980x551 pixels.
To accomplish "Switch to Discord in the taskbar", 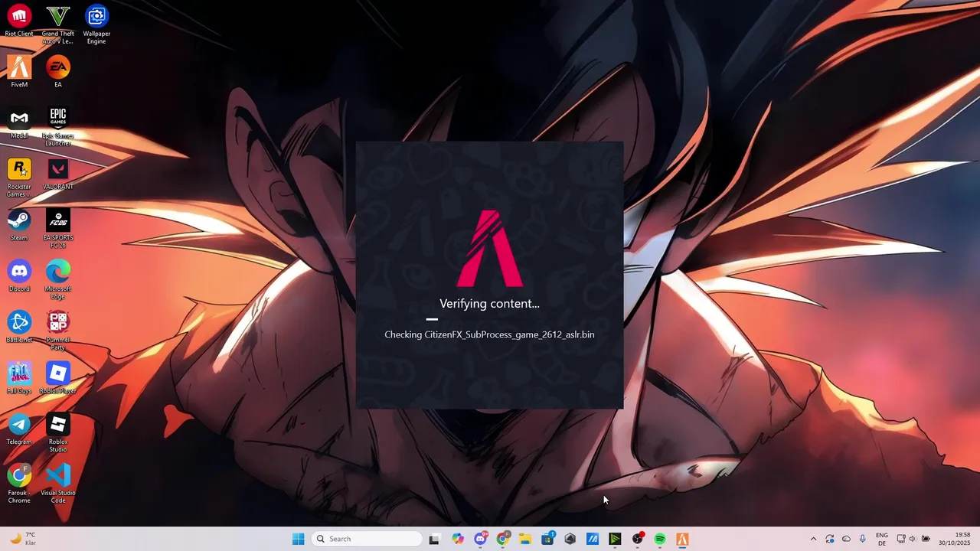I will pyautogui.click(x=480, y=539).
